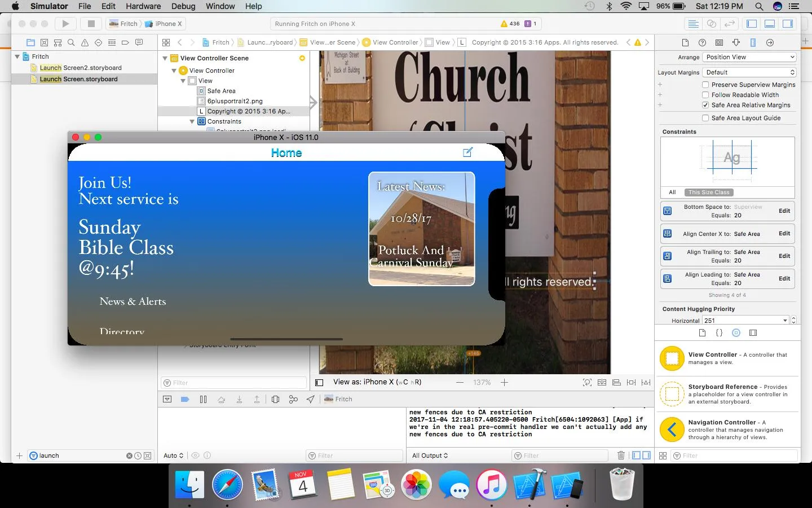Open the Window menu
This screenshot has width=812, height=508.
pyautogui.click(x=220, y=6)
